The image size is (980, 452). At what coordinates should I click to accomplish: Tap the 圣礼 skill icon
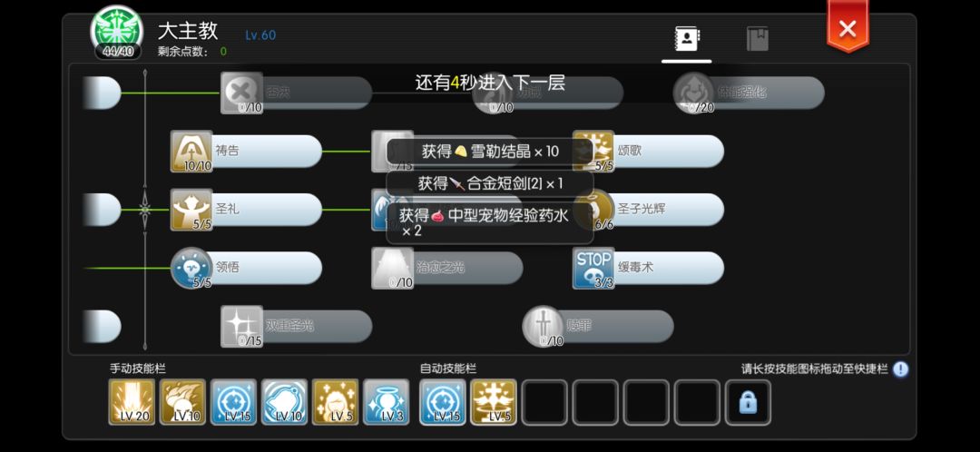(x=191, y=210)
